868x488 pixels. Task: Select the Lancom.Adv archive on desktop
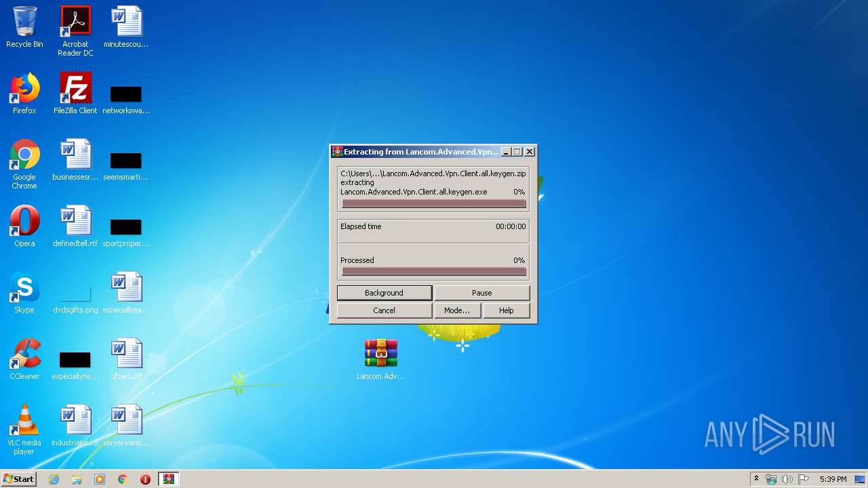(381, 359)
